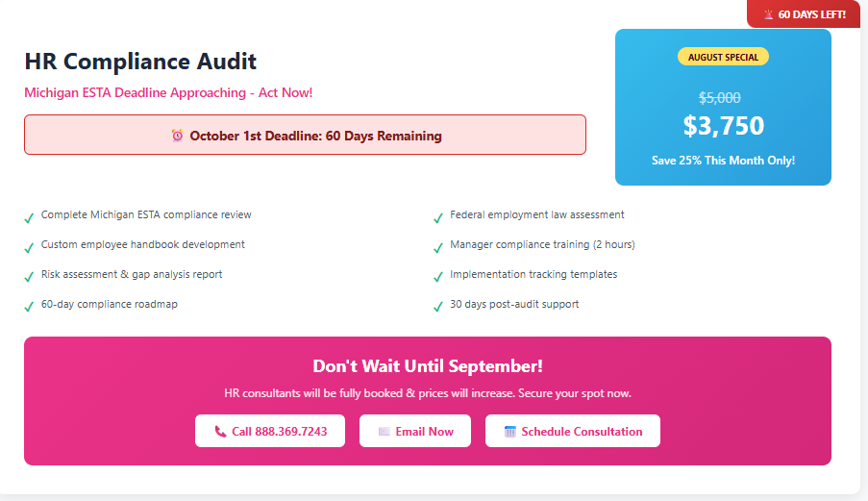Click the calendar icon in Schedule Consultation
Image resolution: width=868 pixels, height=501 pixels.
[509, 432]
